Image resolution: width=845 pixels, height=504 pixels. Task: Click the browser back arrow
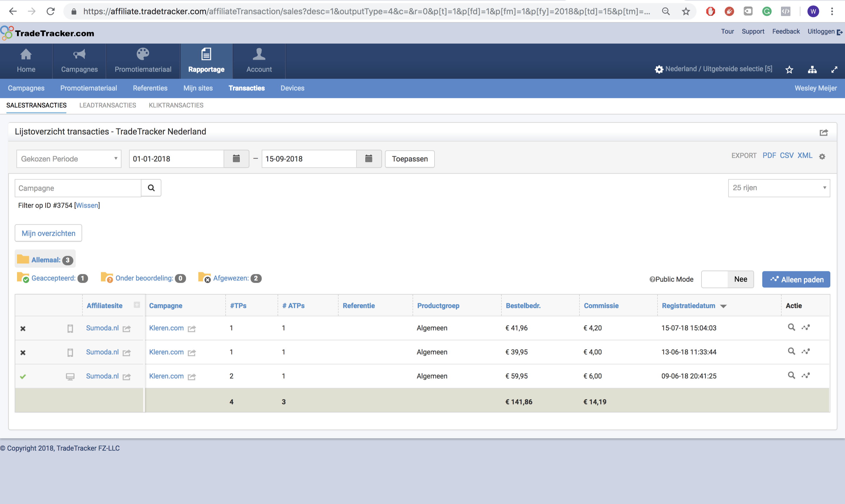coord(13,11)
